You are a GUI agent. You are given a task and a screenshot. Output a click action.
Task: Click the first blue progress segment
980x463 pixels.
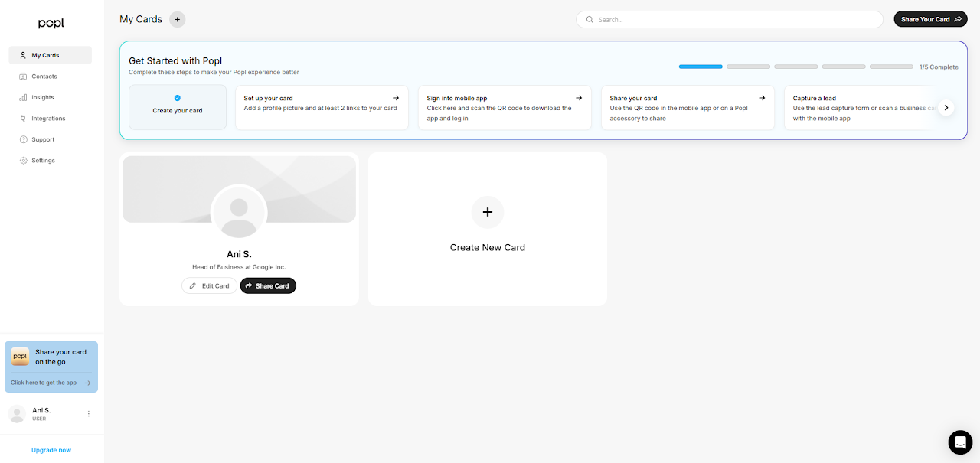point(701,67)
